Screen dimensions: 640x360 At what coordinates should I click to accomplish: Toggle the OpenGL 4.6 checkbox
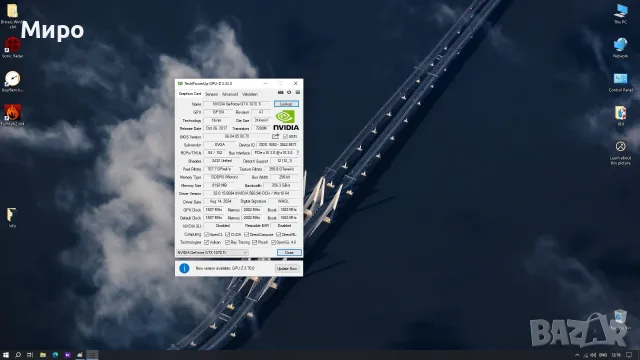point(273,242)
